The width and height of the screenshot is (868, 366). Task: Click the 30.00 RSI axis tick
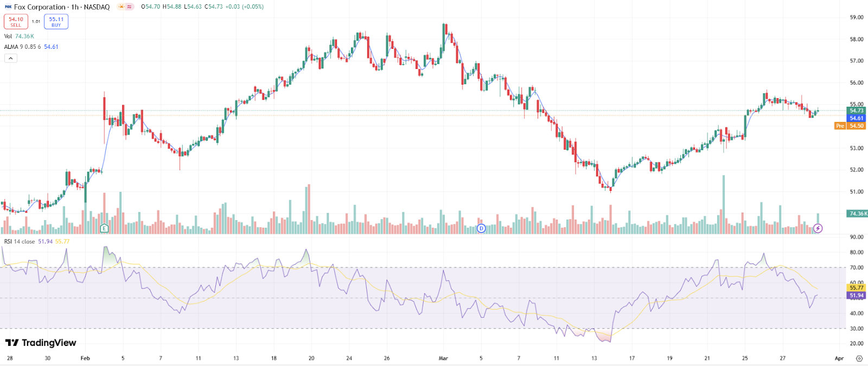857,329
